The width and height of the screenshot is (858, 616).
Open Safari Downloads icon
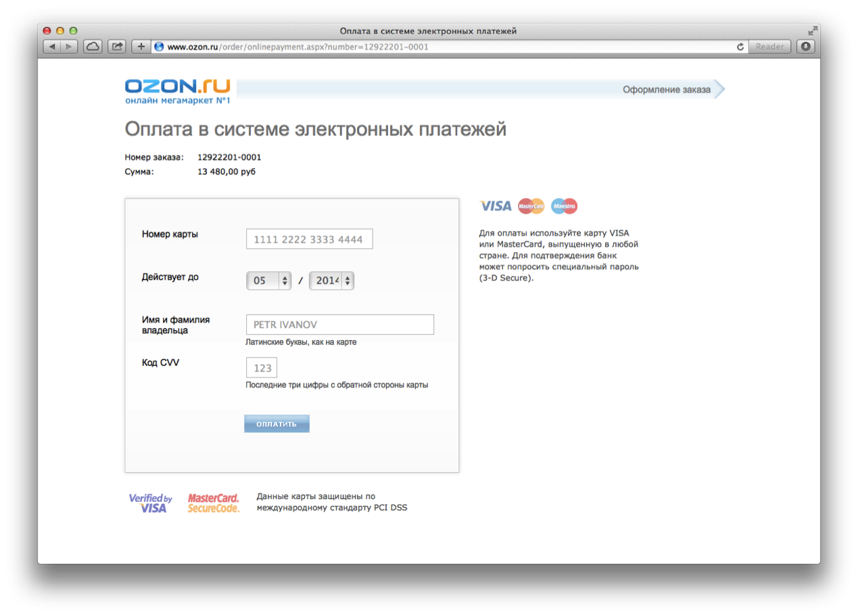click(806, 47)
